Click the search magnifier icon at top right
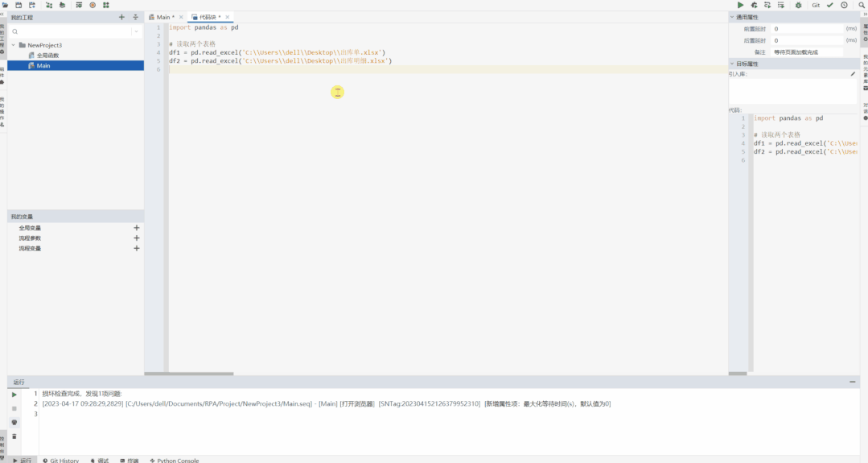Viewport: 868px width, 463px height. (x=862, y=5)
